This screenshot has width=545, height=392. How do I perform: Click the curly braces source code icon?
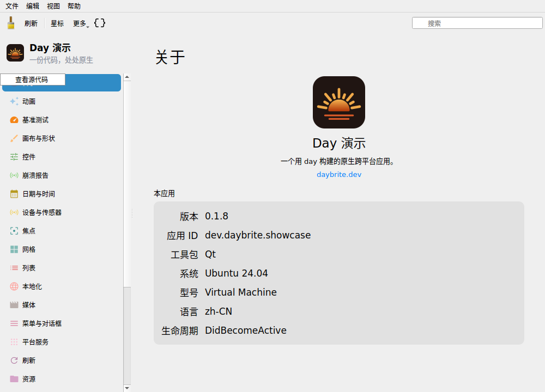point(100,23)
